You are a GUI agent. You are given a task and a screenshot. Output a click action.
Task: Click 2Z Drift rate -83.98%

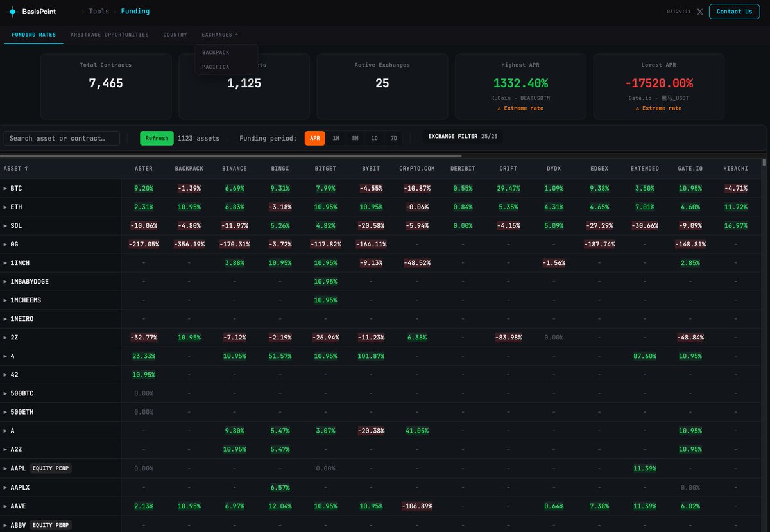click(508, 337)
